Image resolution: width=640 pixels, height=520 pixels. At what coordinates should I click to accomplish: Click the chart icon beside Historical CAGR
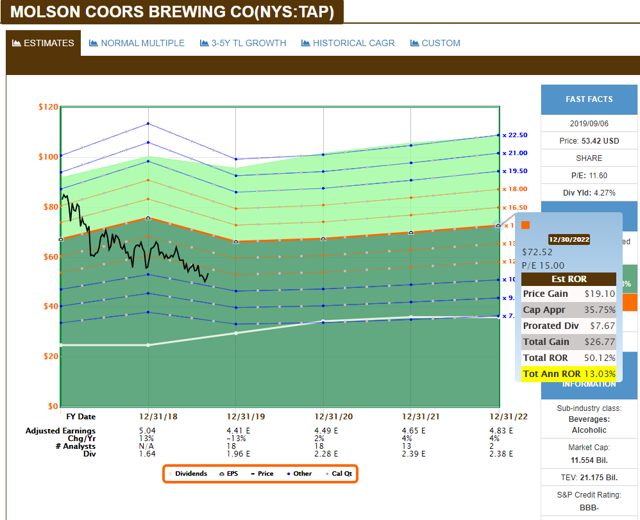pos(305,43)
